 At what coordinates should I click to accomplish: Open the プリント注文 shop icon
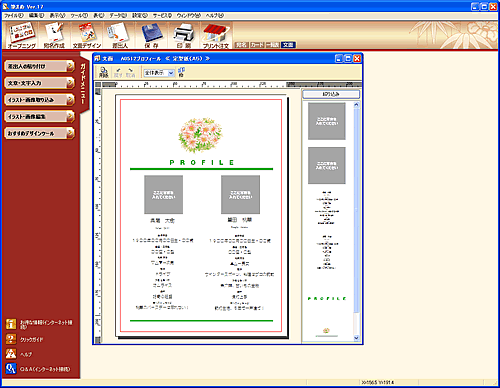coord(216,36)
